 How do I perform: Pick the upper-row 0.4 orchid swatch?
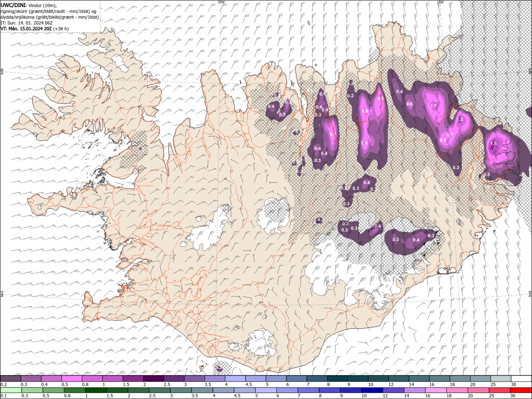51,379
